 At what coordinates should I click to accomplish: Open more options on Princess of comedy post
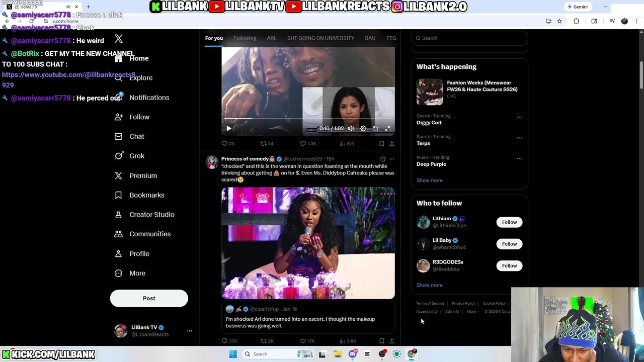[391, 159]
